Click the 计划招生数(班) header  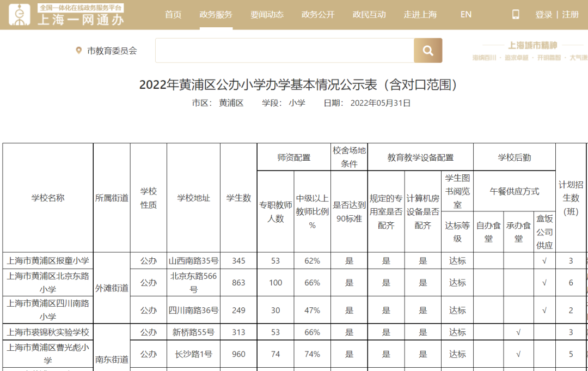(571, 198)
